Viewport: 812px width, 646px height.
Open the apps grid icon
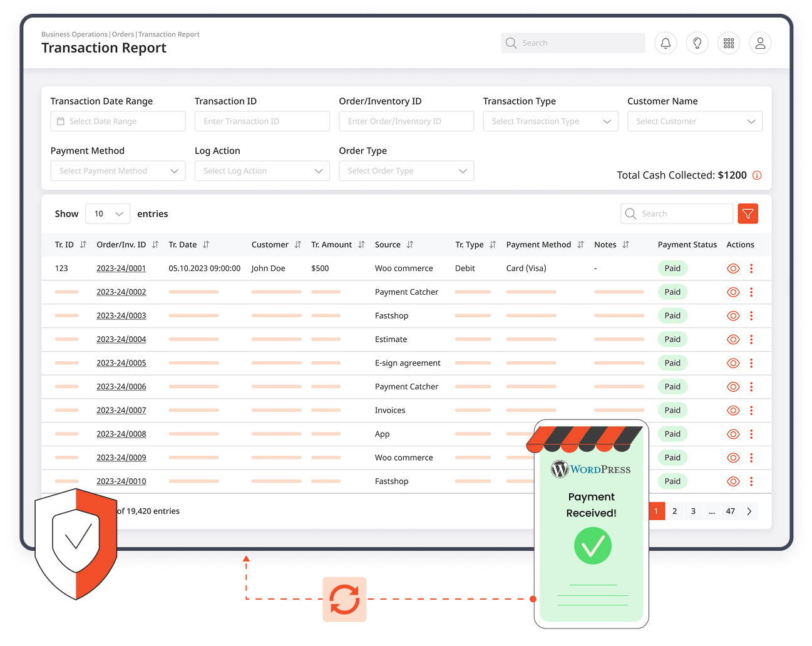[x=729, y=43]
